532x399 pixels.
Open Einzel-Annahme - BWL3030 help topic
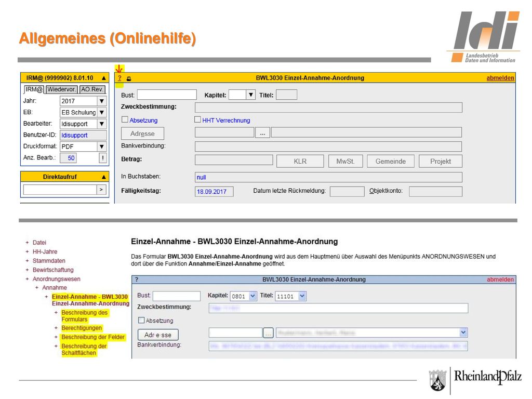coord(90,300)
